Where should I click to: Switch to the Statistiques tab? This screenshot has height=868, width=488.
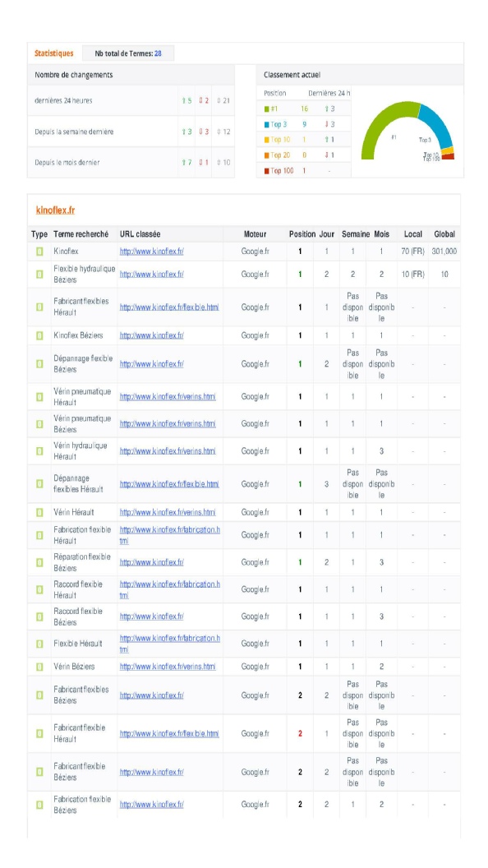[53, 53]
